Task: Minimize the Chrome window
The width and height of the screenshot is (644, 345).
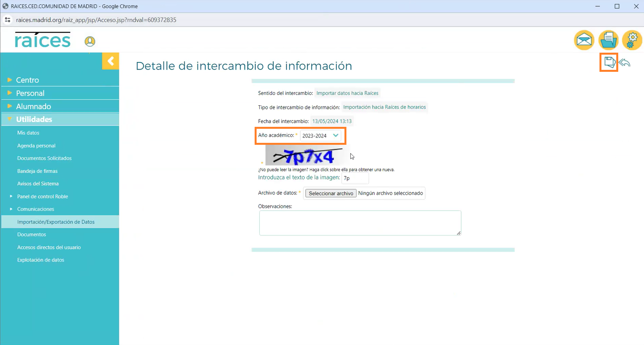Action: (598, 6)
